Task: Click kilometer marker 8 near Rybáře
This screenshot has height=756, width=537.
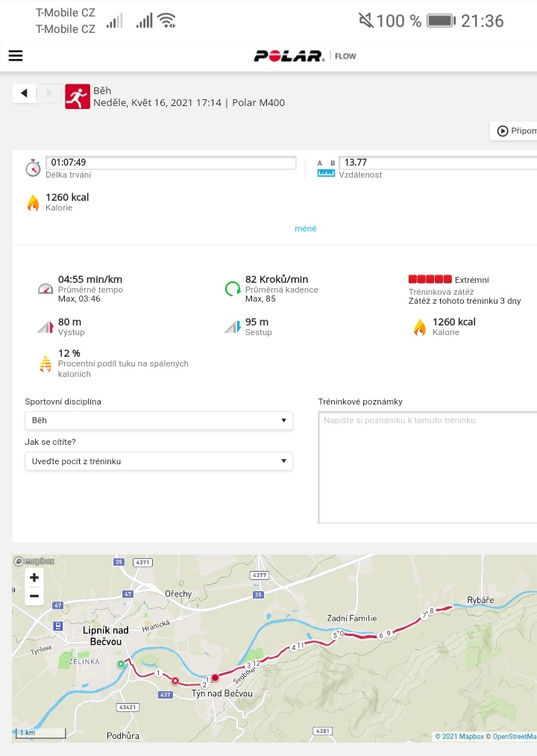Action: [x=431, y=611]
